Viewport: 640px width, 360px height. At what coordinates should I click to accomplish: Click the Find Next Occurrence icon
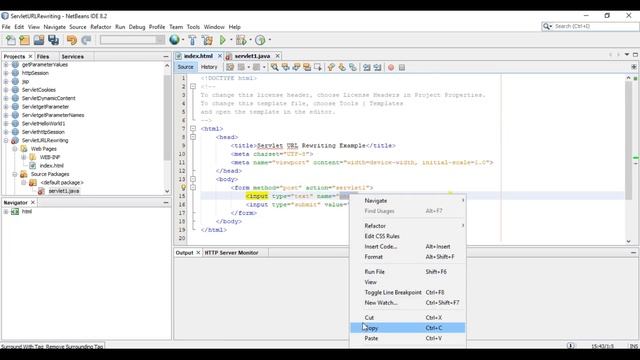coord(296,67)
